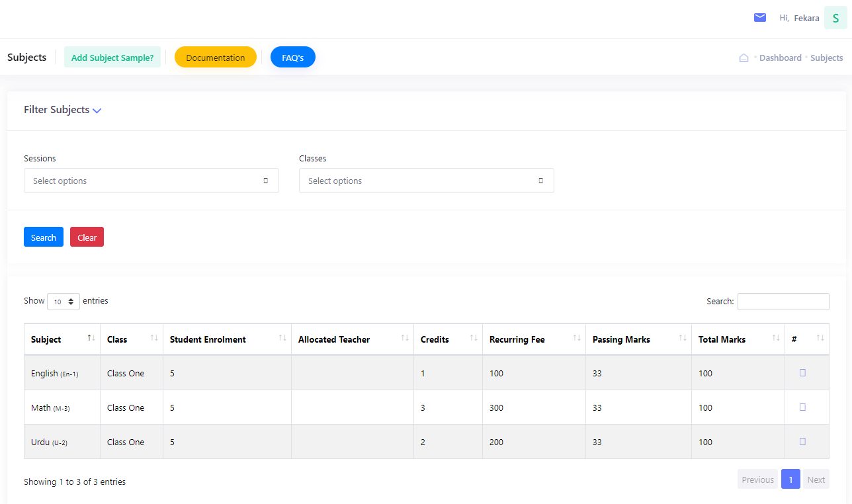Viewport: 852px width, 504px height.
Task: Click the blue Search button
Action: [44, 237]
